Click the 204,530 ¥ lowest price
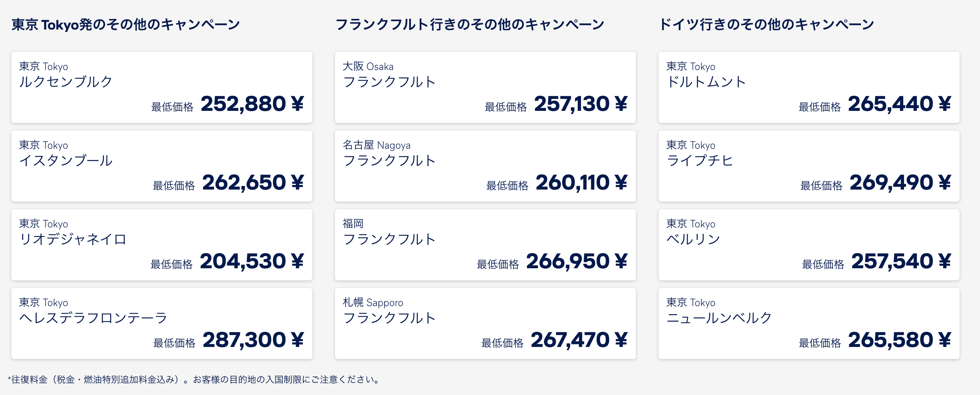This screenshot has height=395, width=980. click(251, 261)
